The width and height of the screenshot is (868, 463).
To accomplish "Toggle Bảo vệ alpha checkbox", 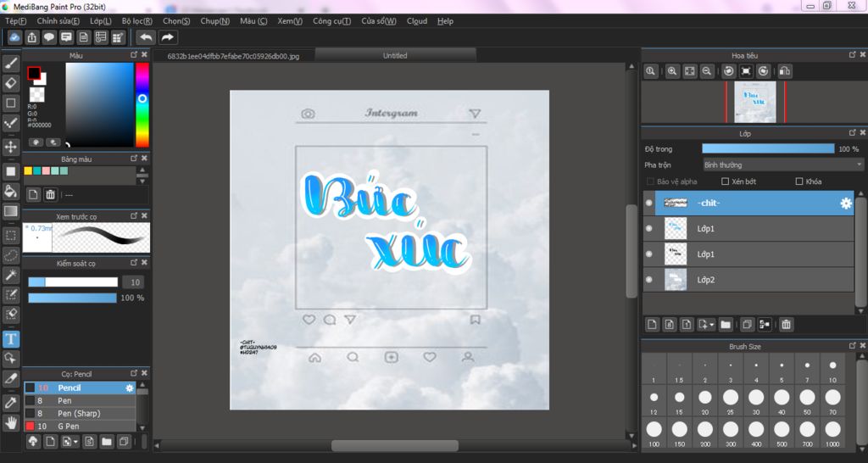I will [650, 181].
